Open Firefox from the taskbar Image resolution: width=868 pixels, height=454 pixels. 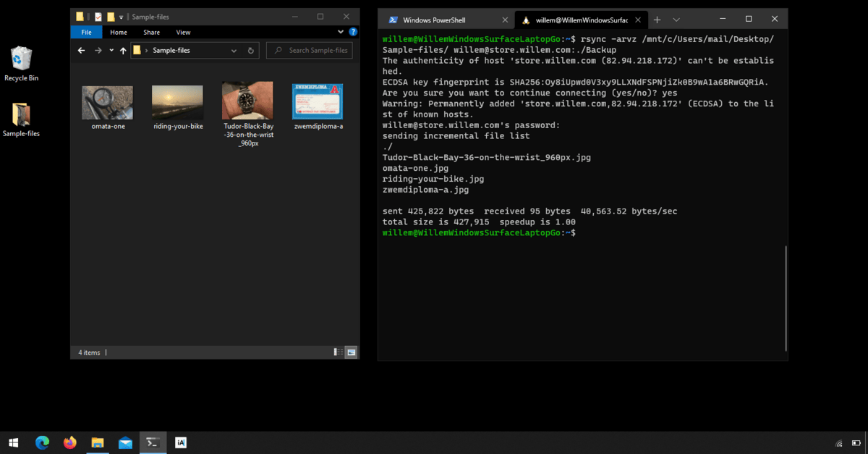(x=69, y=442)
